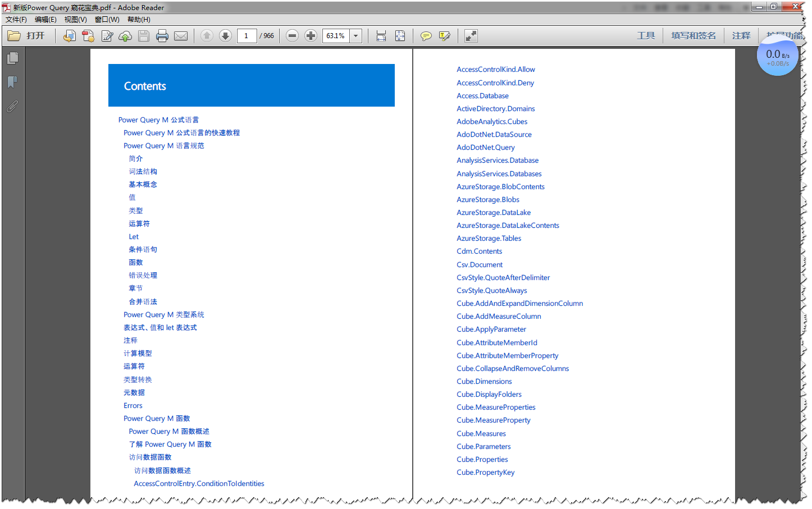Open the 词法结构 contents link
Viewport: 812px width, 509px height.
pos(143,172)
